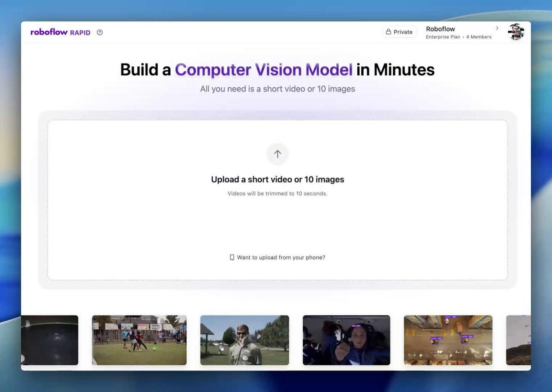Select the soccer players example thumbnail
This screenshot has width=552, height=392.
tap(139, 340)
